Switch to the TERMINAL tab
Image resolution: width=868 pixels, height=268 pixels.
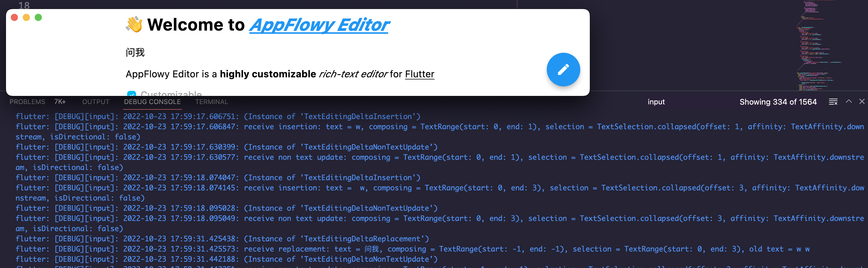tap(211, 102)
